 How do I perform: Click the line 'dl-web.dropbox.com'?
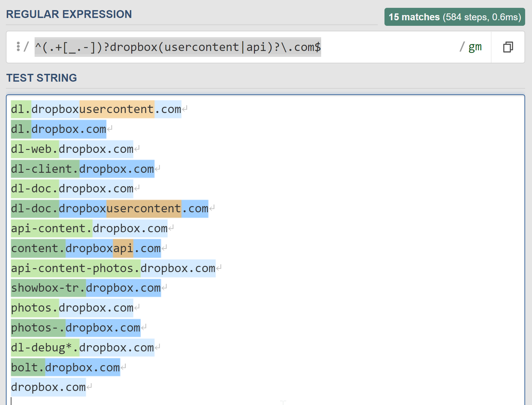click(72, 149)
